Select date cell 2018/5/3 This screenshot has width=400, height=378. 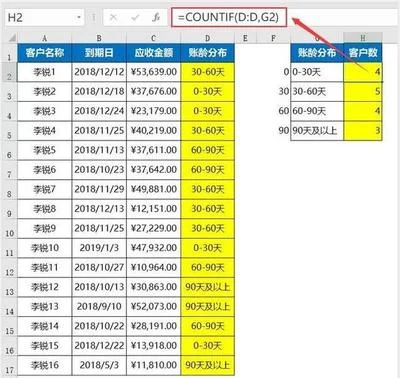click(x=99, y=365)
